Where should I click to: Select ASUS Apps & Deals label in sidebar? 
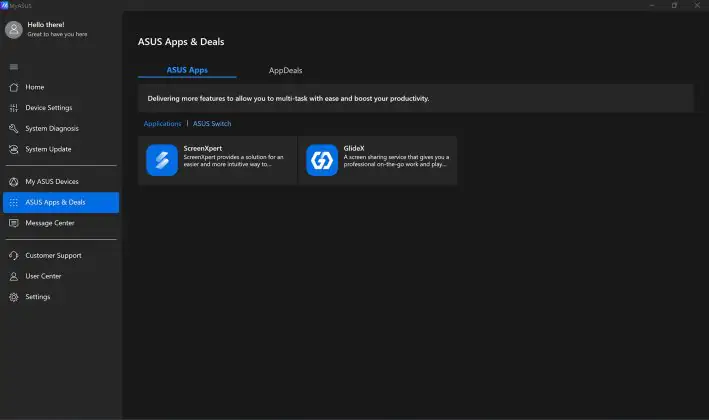point(55,203)
